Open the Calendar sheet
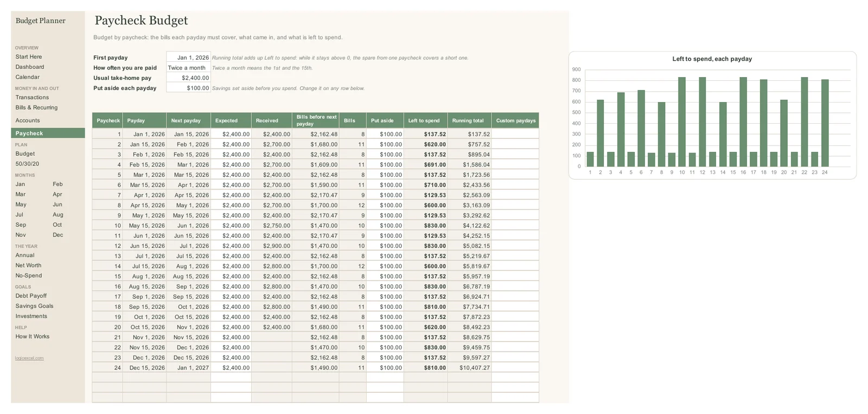This screenshot has height=414, width=868. (x=28, y=77)
